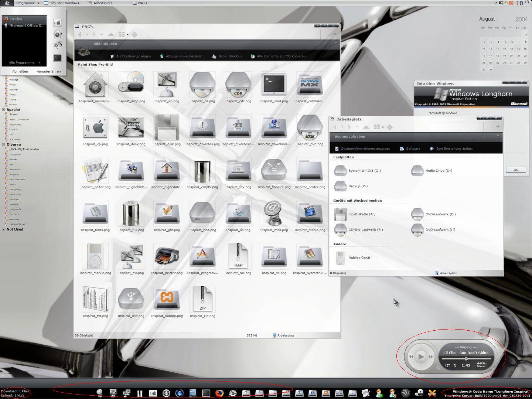
Task: Select the Inspirat_dvd.png file
Action: (310, 130)
